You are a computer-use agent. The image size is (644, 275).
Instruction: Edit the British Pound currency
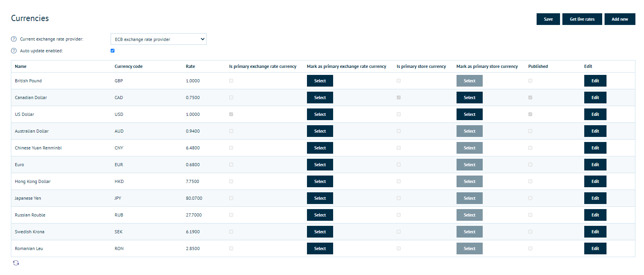click(x=595, y=81)
